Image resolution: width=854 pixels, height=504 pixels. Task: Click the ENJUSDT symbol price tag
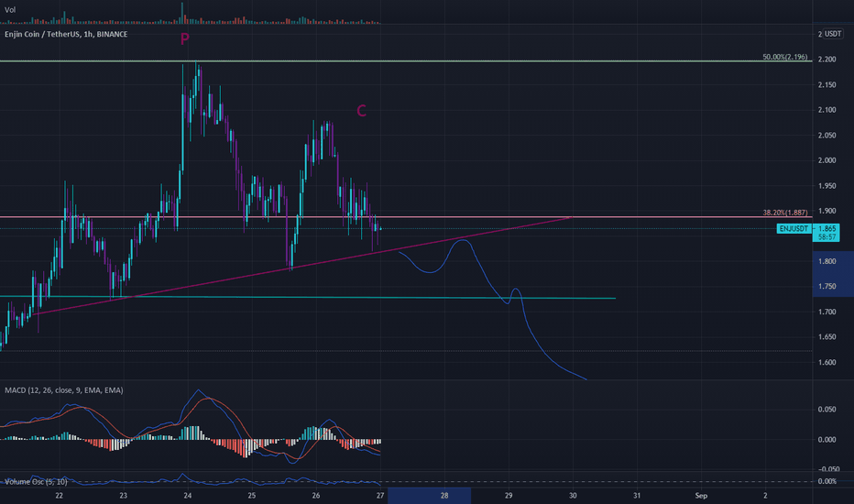pyautogui.click(x=794, y=229)
